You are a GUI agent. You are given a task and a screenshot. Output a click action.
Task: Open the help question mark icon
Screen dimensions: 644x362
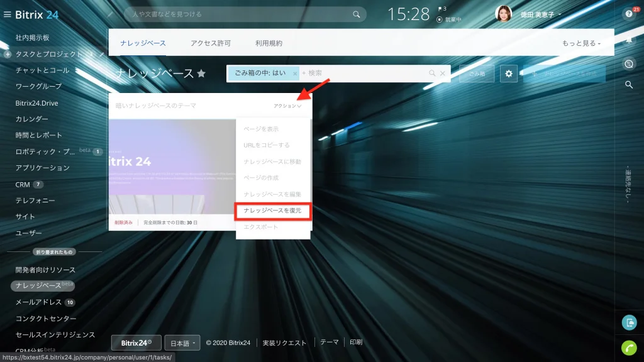[x=629, y=14]
